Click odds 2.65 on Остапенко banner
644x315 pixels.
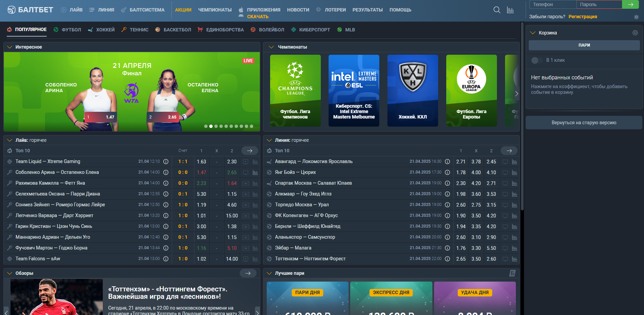click(x=163, y=117)
